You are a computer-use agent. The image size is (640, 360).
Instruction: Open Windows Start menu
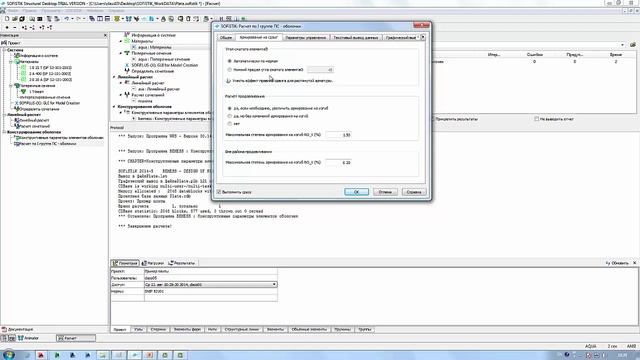9,355
